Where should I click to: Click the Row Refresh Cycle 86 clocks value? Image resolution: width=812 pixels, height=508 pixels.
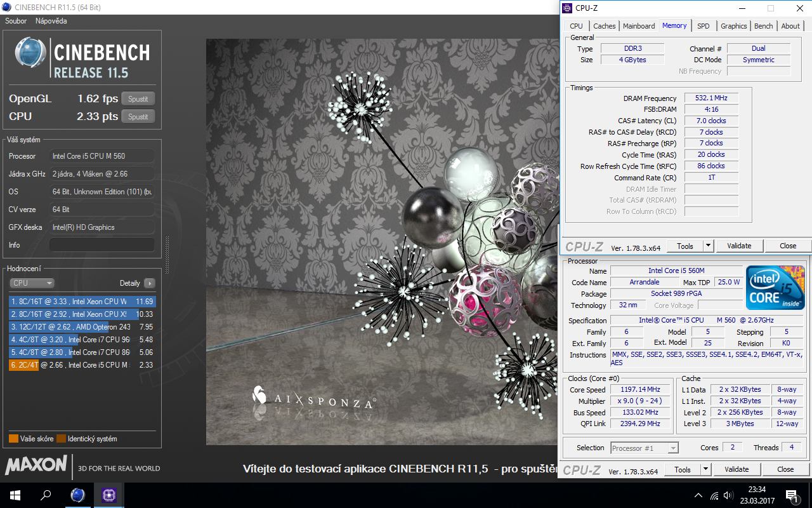coord(710,166)
